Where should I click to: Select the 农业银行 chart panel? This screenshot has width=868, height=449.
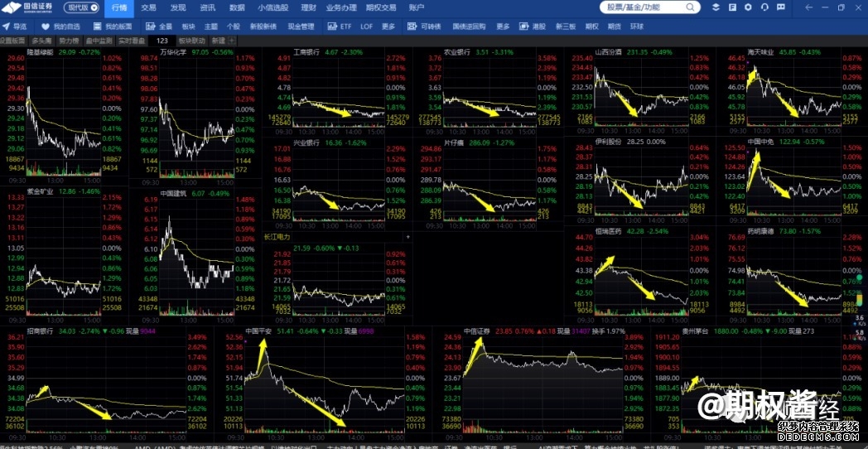point(489,92)
